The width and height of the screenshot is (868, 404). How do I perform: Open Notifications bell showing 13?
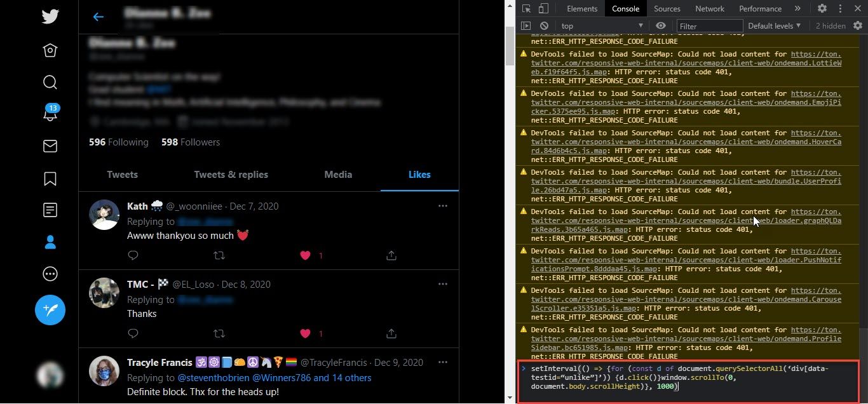50,113
